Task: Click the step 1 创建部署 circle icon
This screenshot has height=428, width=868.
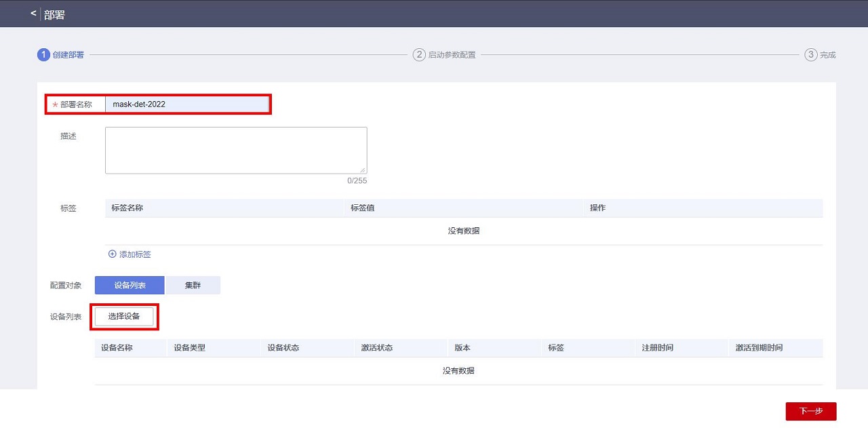Action: (43, 55)
